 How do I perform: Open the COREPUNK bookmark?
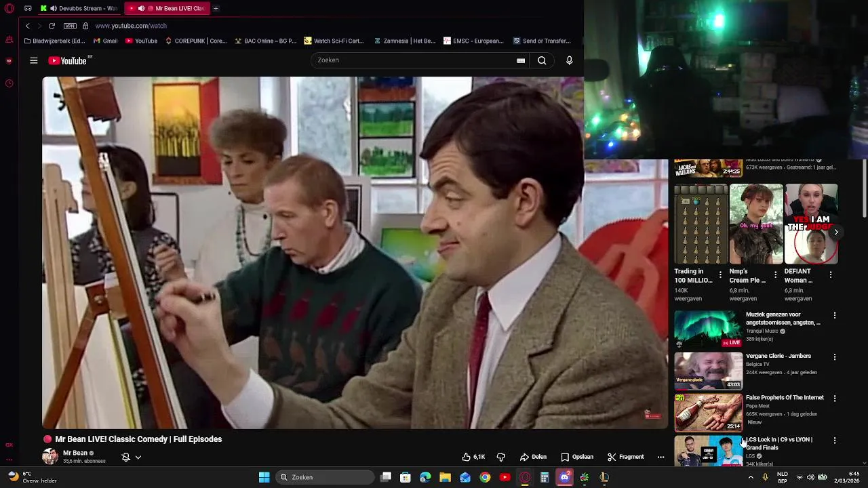195,41
